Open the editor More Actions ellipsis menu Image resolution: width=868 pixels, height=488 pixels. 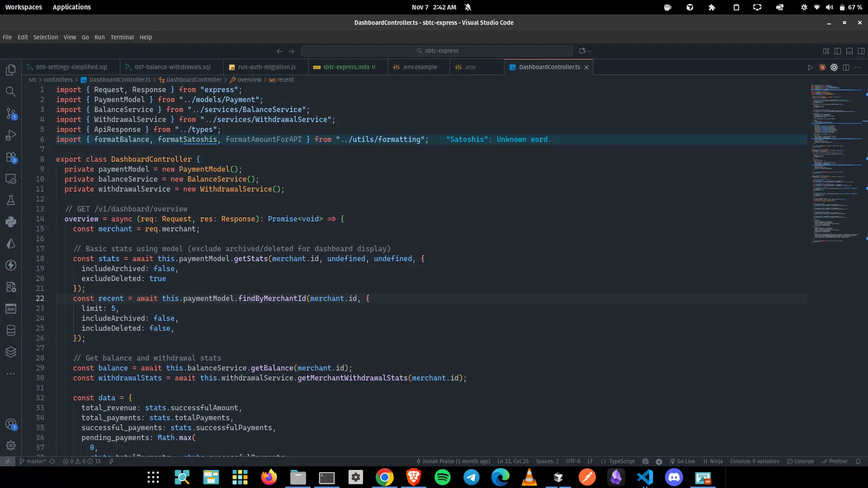858,67
